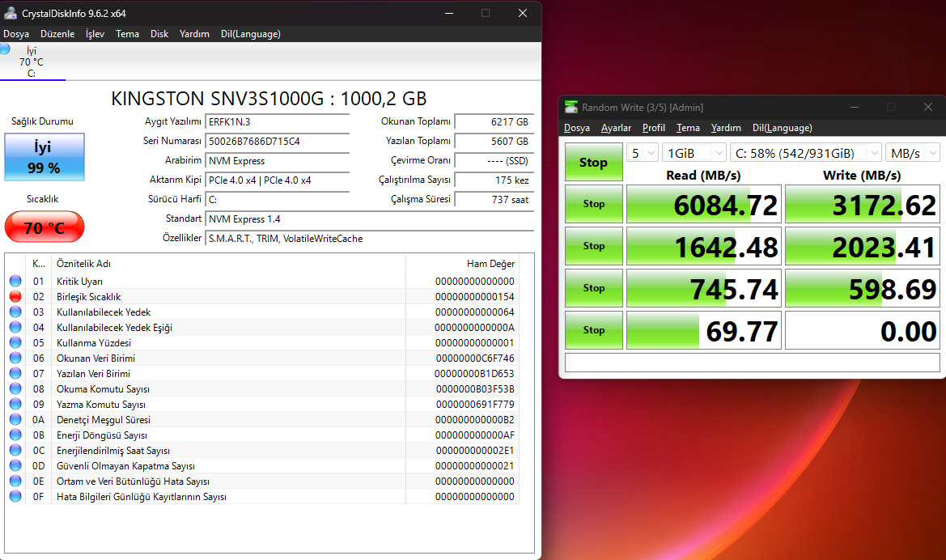Screen dimensions: 946x560
Task: Select the C: disk tab showing İyi 70 °C
Action: point(32,62)
